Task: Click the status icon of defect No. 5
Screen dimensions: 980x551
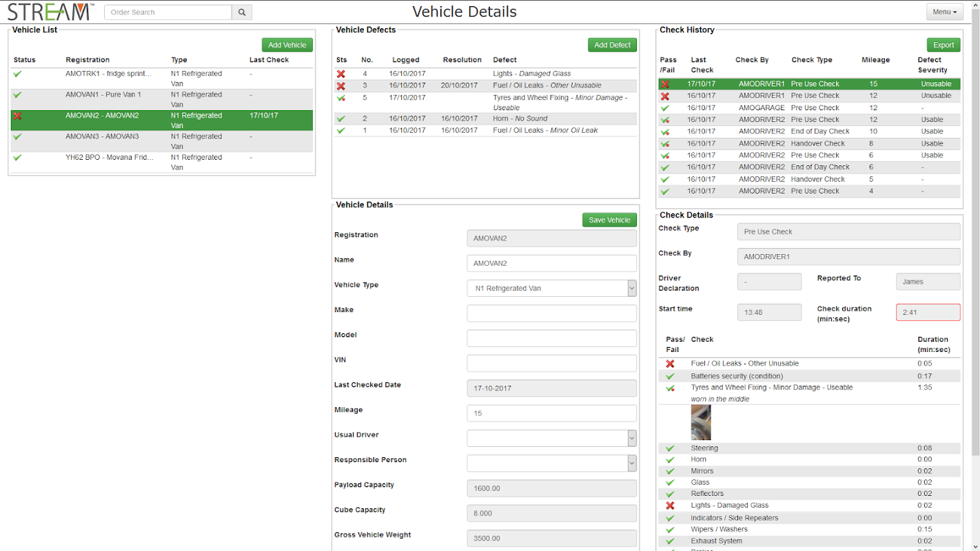Action: [x=340, y=98]
